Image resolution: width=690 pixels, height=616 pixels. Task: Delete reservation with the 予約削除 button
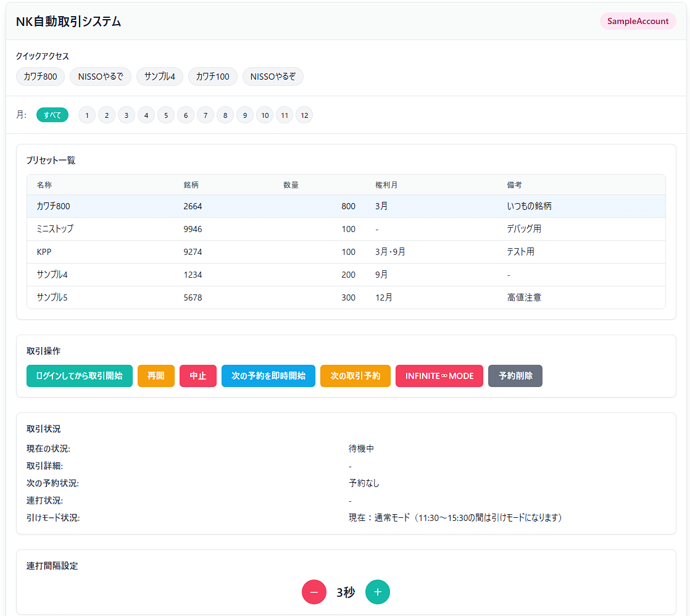tap(515, 376)
